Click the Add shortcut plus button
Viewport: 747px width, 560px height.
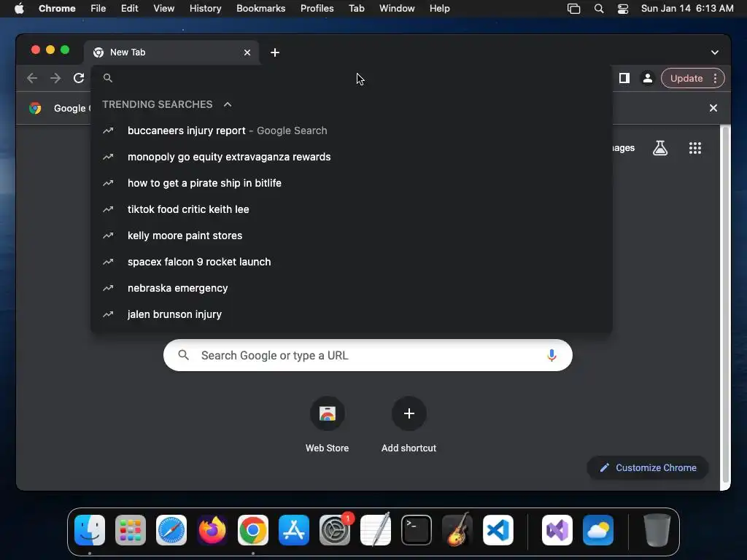[x=409, y=413]
